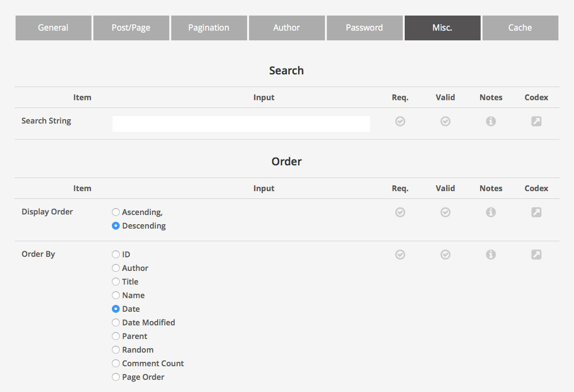Screen dimensions: 574x392
Task: Click the Notes info icon for Search String
Action: (x=490, y=121)
